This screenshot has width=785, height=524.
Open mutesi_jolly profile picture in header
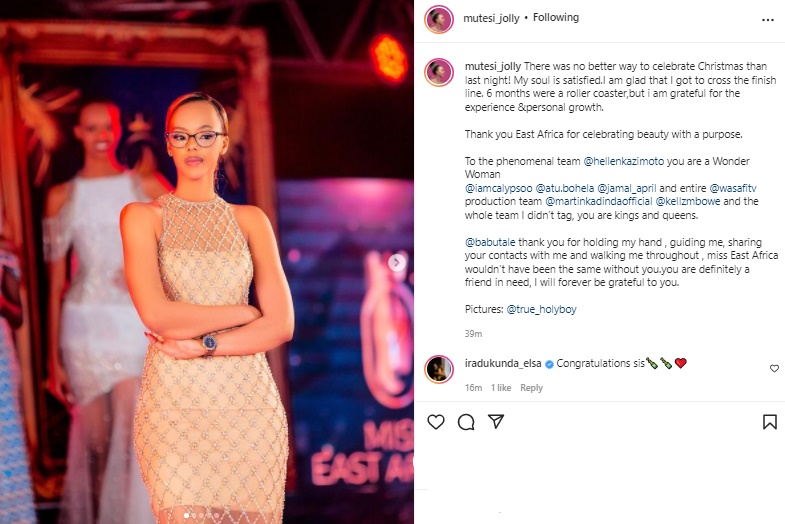point(439,20)
